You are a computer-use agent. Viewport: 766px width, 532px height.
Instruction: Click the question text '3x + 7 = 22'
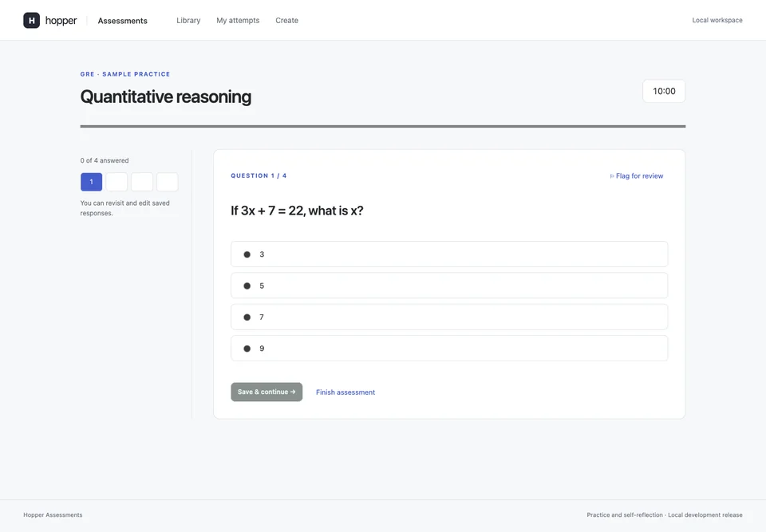click(x=273, y=211)
